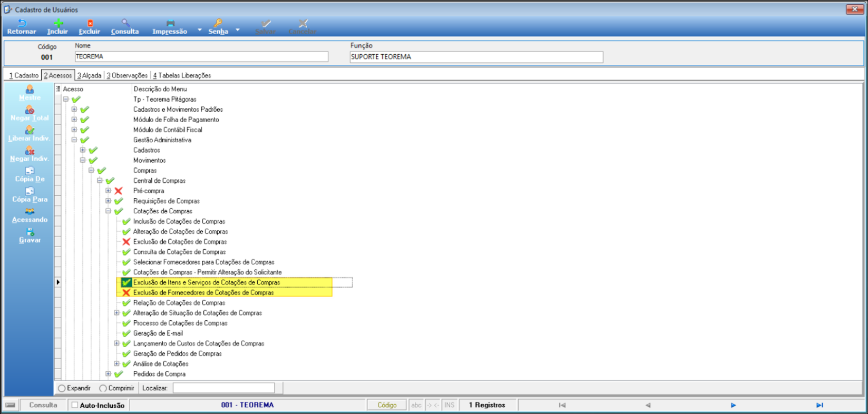
Task: Click the Gravar save icon
Action: (x=30, y=232)
